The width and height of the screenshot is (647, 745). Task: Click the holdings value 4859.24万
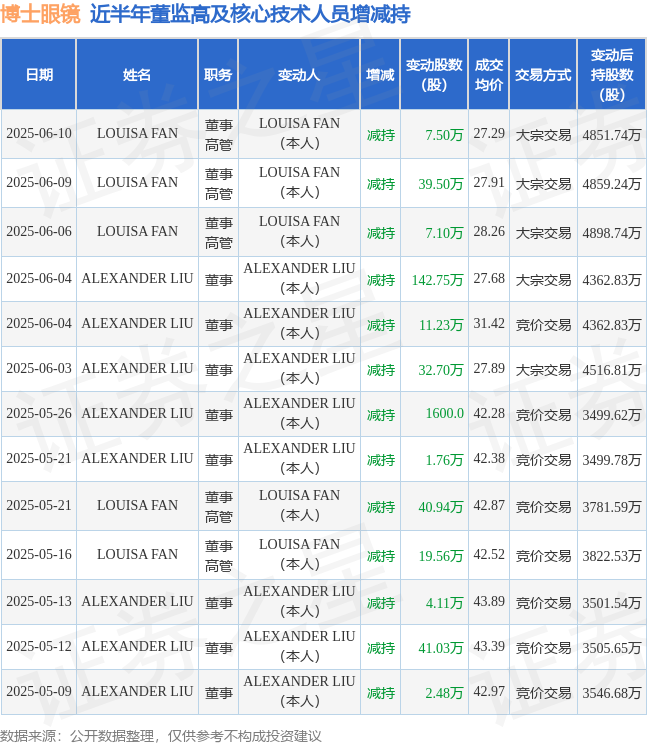(x=612, y=184)
